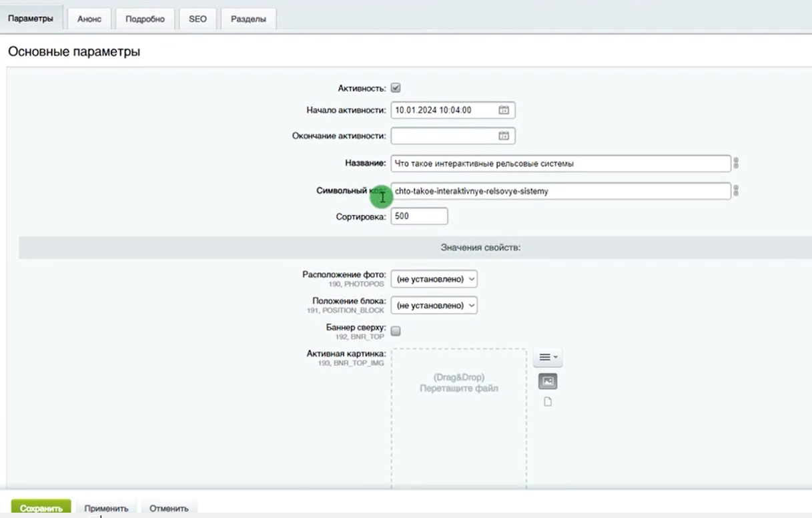The width and height of the screenshot is (812, 518).
Task: Click the Сортировка: label
Action: pyautogui.click(x=361, y=217)
